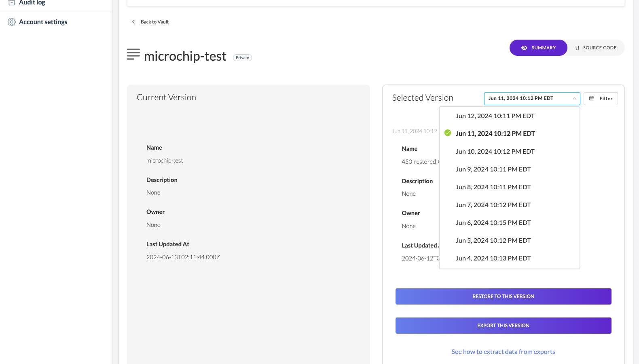The width and height of the screenshot is (639, 364).
Task: Choose version Jun 6, 2024 10:15 PM EDT
Action: (x=510, y=223)
